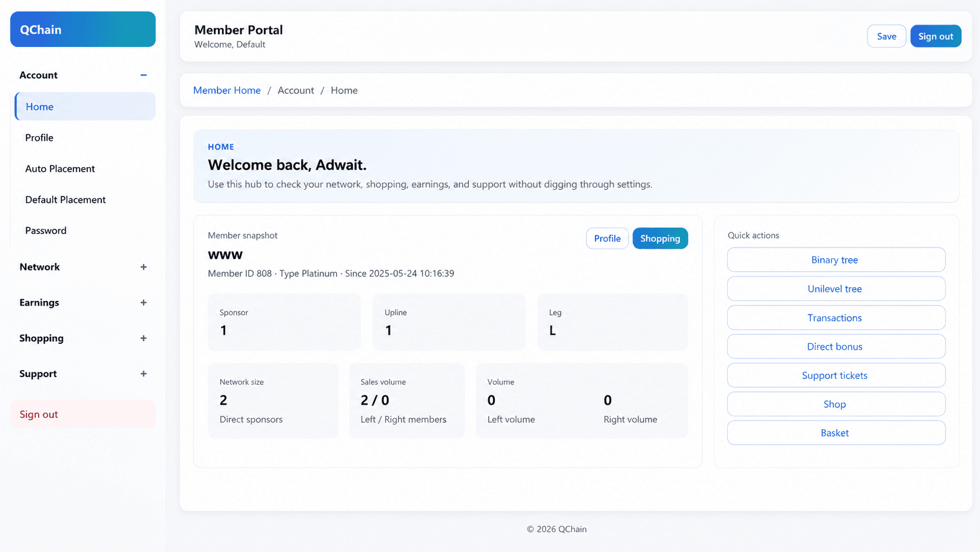Click the Sales volume 2 / 0 value
The width and height of the screenshot is (980, 552).
tap(375, 400)
